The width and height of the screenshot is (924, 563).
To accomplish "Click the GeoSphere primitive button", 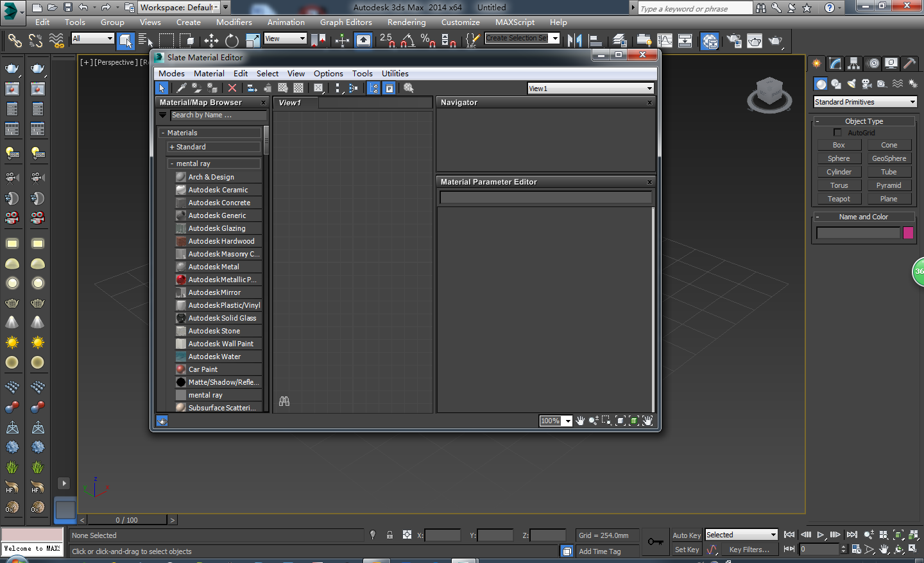I will 889,158.
